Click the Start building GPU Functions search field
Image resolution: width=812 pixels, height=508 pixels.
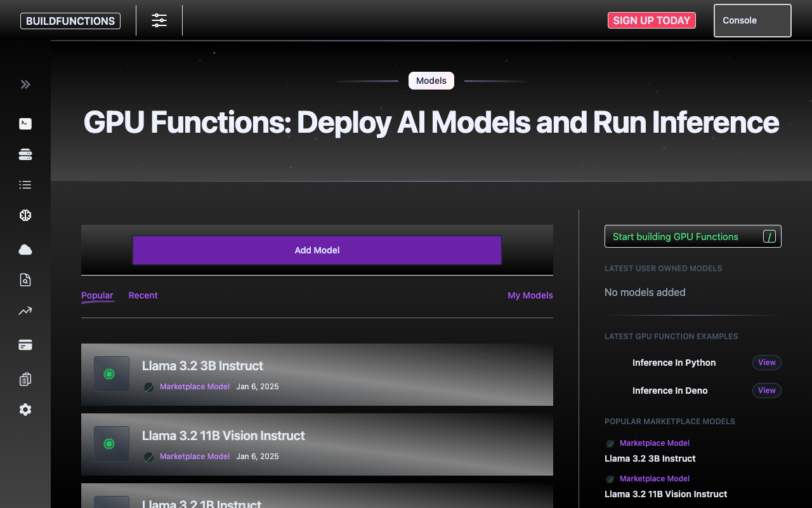point(693,236)
